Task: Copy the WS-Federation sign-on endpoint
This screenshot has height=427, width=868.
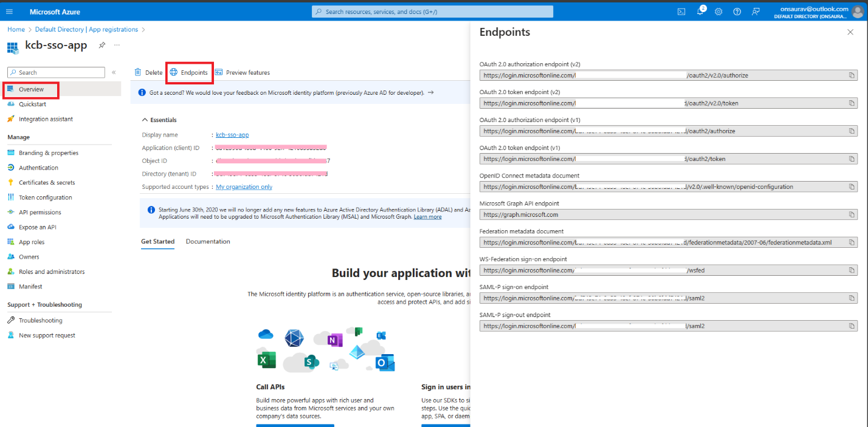Action: click(x=852, y=270)
